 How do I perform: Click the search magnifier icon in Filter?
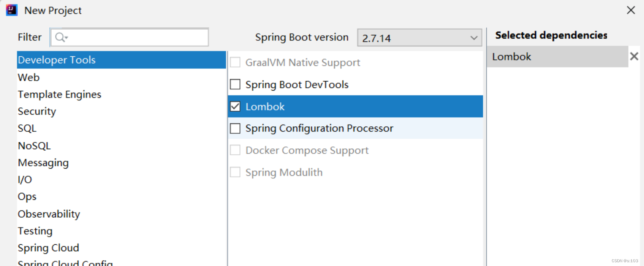(x=61, y=37)
